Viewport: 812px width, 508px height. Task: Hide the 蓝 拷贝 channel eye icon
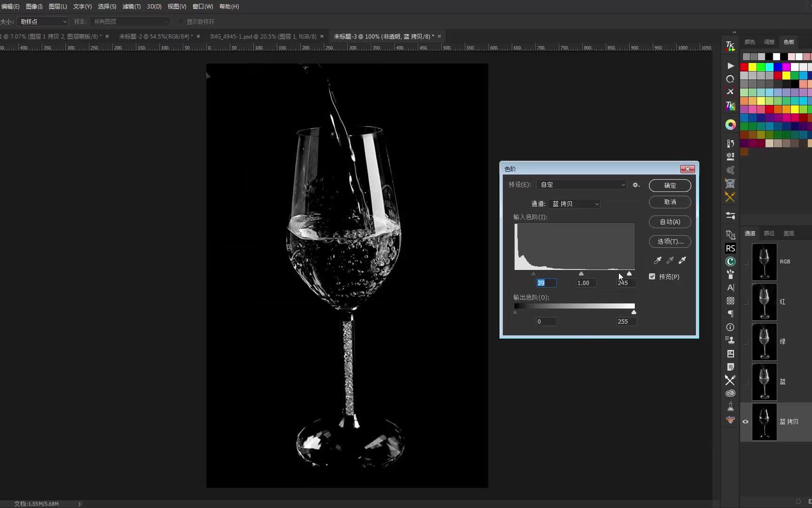click(x=745, y=421)
